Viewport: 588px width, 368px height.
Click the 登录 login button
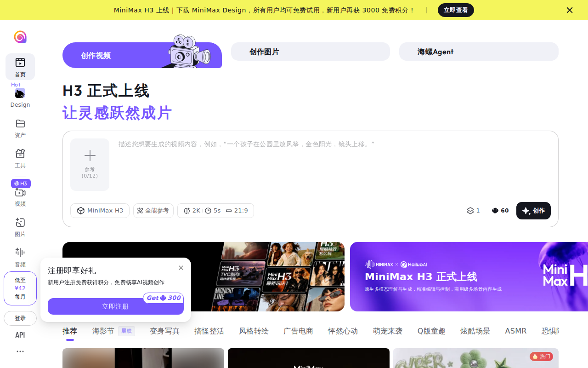pos(20,318)
